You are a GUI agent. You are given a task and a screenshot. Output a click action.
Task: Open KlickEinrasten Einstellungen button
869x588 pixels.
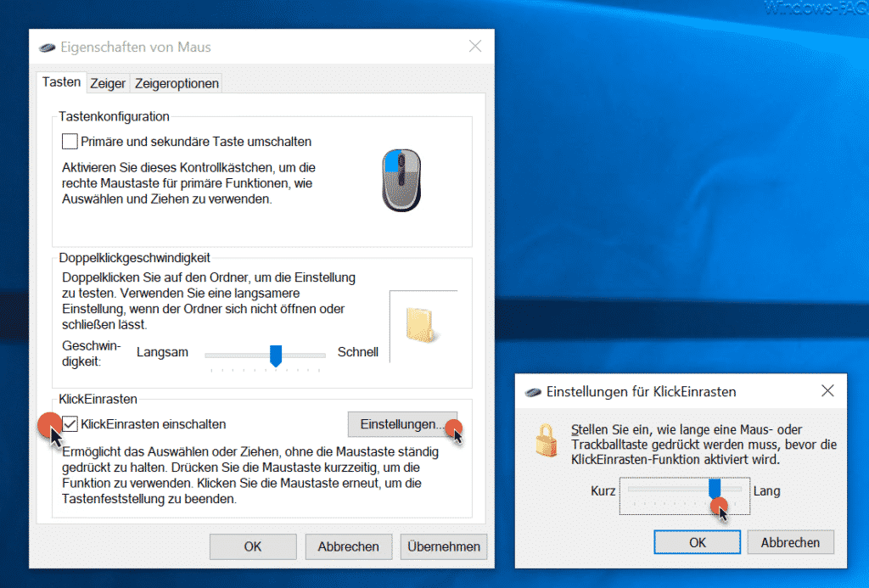pyautogui.click(x=402, y=424)
